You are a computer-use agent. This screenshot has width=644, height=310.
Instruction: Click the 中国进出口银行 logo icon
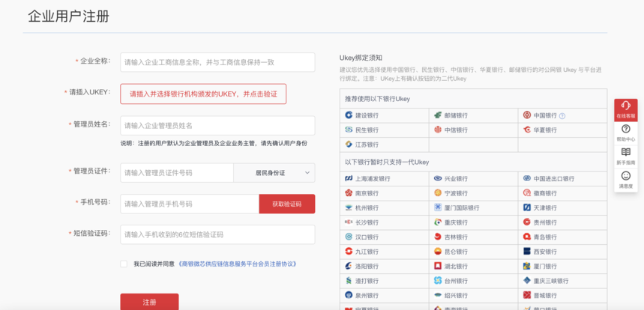[x=527, y=178]
